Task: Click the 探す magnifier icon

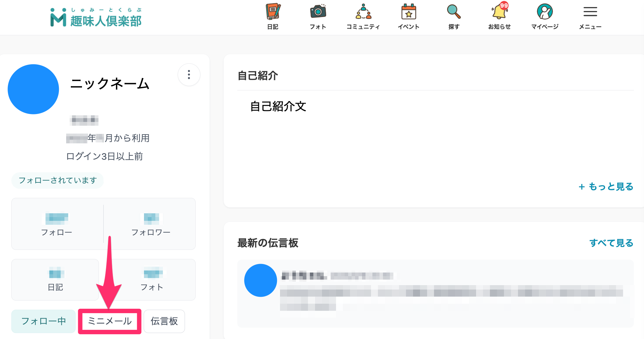Action: coord(454,17)
